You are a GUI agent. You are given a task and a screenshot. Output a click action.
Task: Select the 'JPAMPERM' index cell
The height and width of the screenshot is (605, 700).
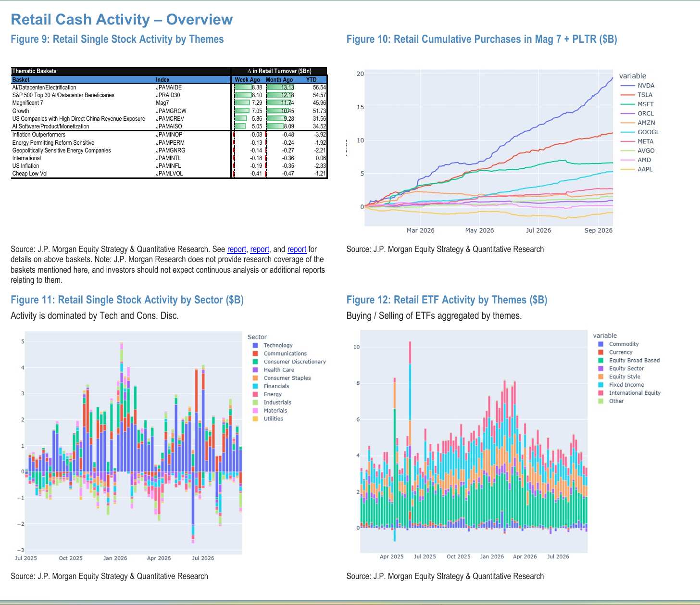click(170, 143)
